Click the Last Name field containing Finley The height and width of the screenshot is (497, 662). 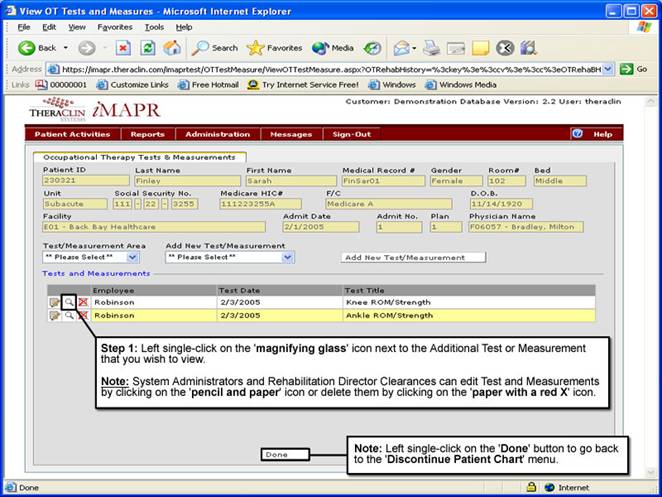click(x=185, y=181)
